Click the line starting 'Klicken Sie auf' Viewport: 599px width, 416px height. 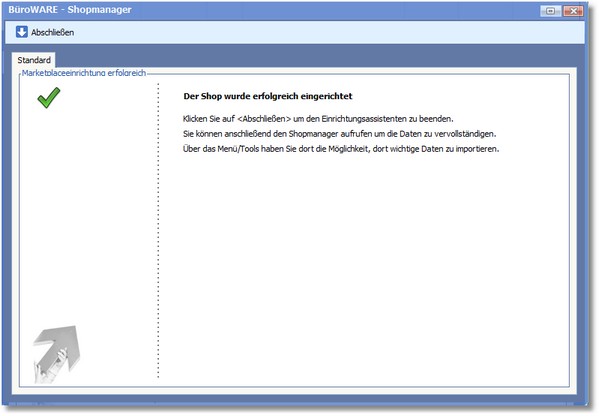coord(318,119)
